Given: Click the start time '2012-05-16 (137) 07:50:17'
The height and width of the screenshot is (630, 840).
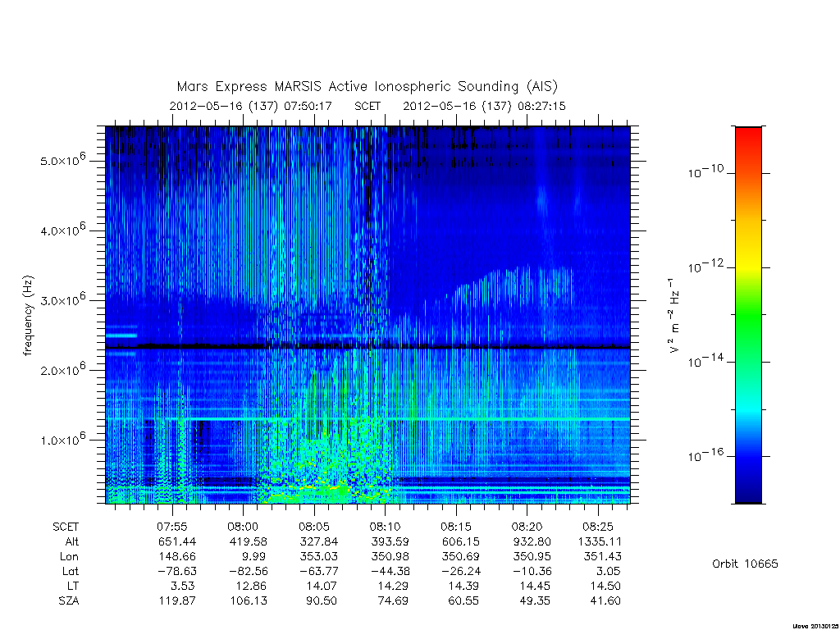Looking at the screenshot, I should [251, 106].
